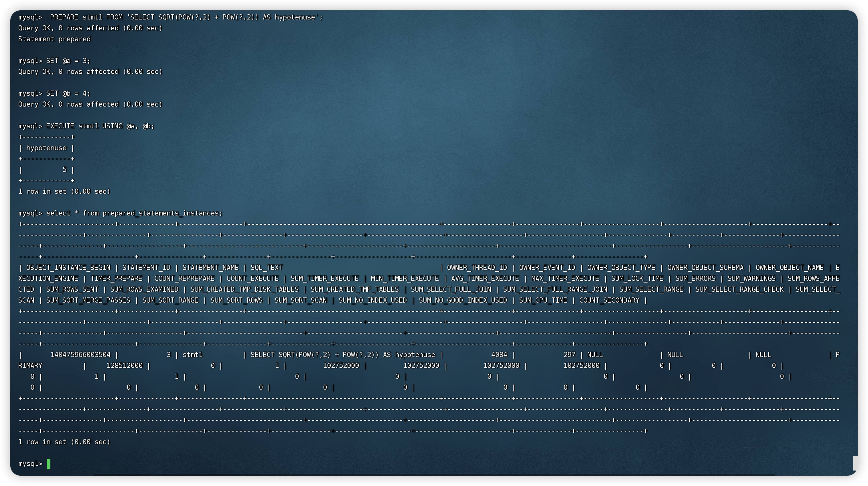Select the TIMER_PREPARE value 128512000
The image size is (868, 486).
click(x=124, y=366)
